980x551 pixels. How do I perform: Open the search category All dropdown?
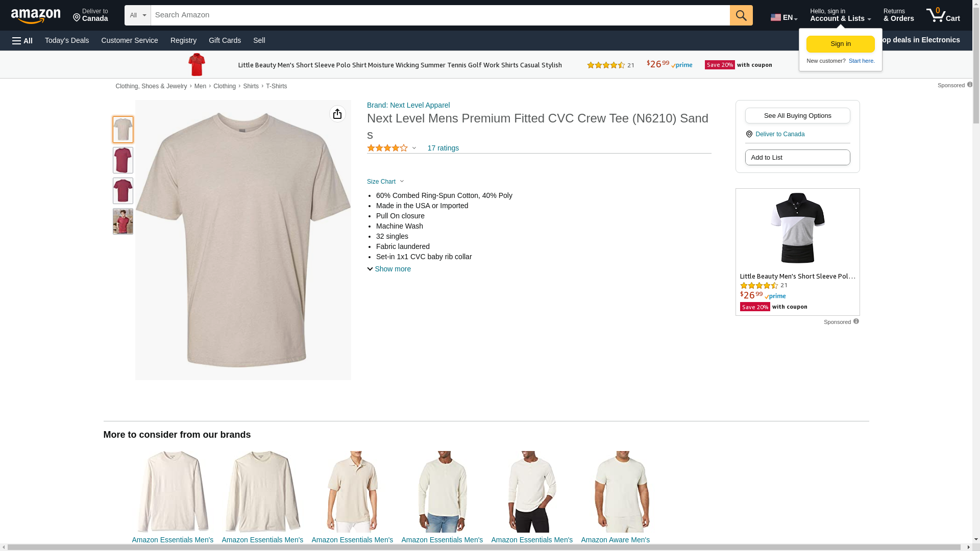[x=137, y=15]
